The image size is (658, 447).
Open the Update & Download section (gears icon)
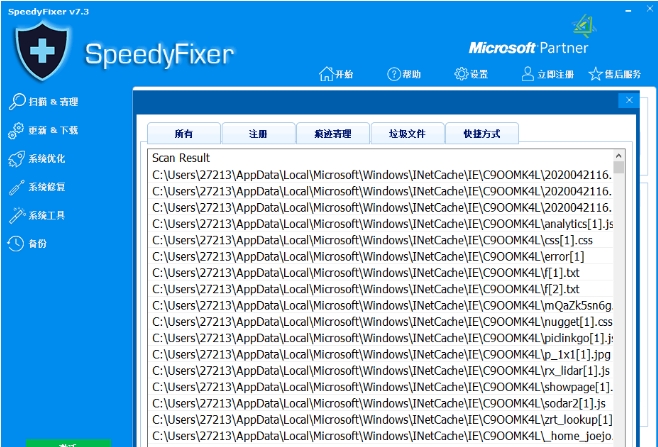[43, 130]
